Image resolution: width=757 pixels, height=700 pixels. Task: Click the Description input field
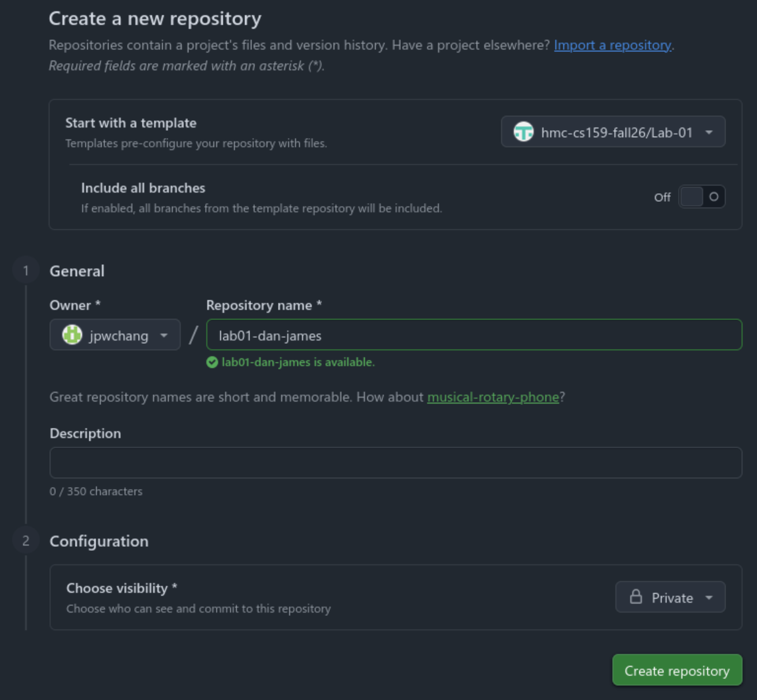(x=396, y=463)
